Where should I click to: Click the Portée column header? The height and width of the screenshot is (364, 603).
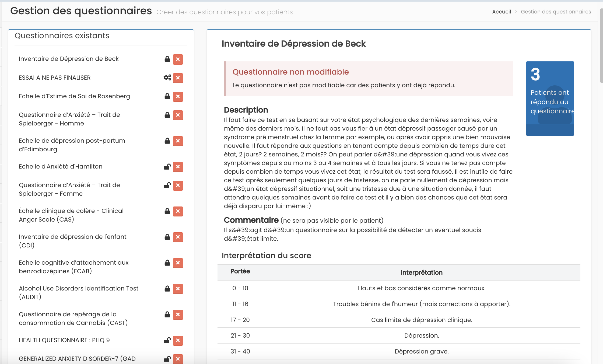[240, 271]
